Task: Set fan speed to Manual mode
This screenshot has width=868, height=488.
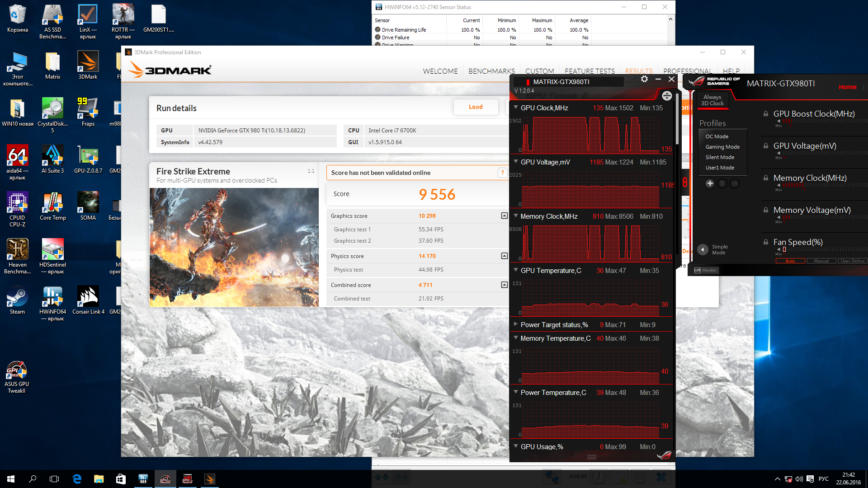Action: [821, 261]
